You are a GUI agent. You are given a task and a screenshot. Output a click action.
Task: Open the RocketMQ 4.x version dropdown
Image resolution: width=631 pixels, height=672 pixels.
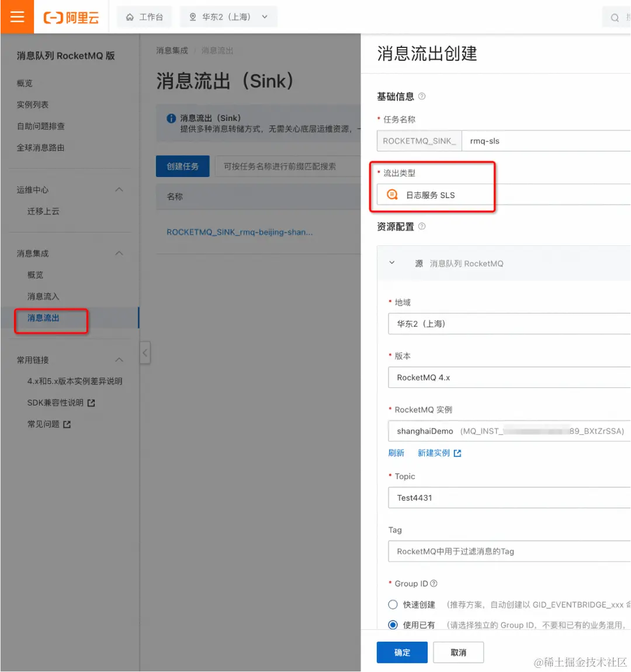tap(508, 377)
